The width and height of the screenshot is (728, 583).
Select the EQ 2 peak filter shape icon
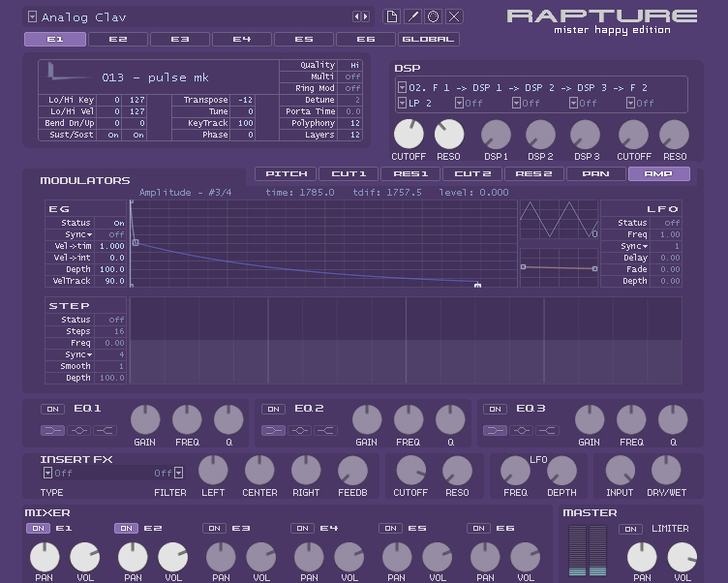299,430
